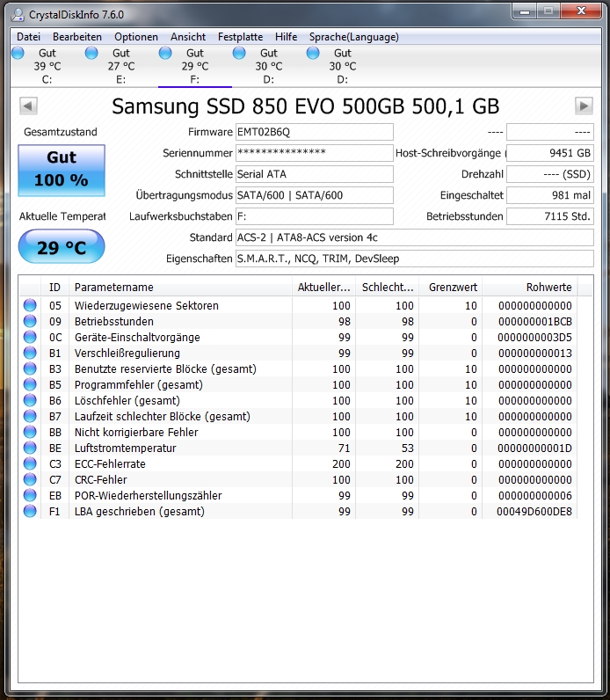Click the Eingeschaltet value 981 mal
Viewport: 610px width, 700px height.
pos(550,195)
